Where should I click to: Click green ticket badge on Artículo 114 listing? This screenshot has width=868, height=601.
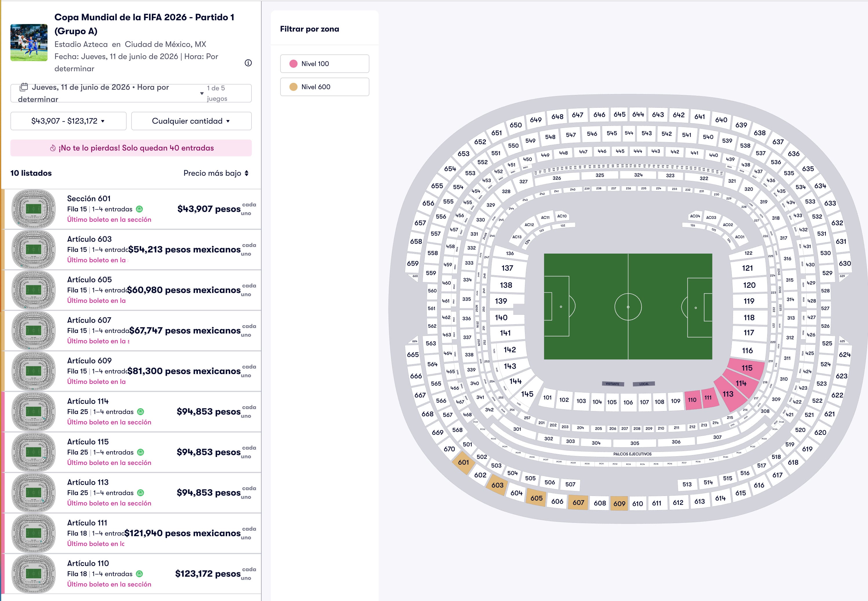[x=141, y=412]
